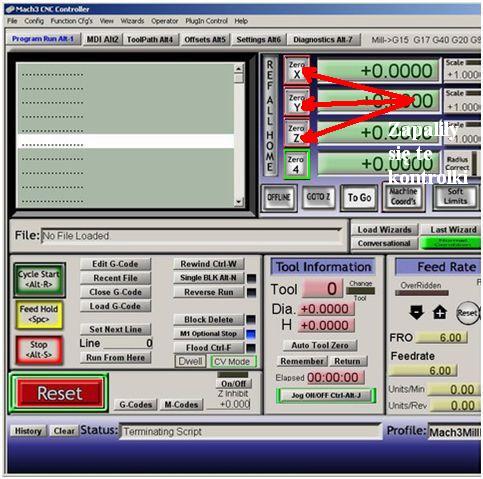The image size is (483, 479).
Task: Click Edit G-Code
Action: click(115, 264)
